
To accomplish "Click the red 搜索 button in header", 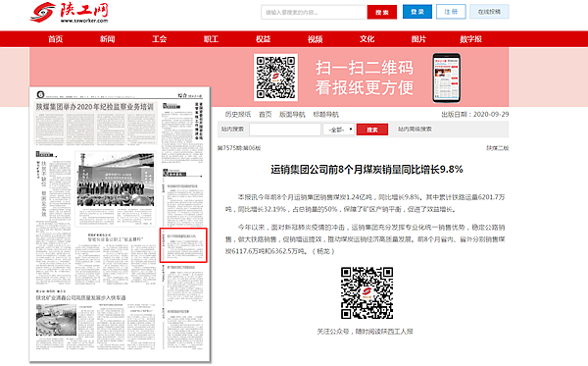I will 382,13.
